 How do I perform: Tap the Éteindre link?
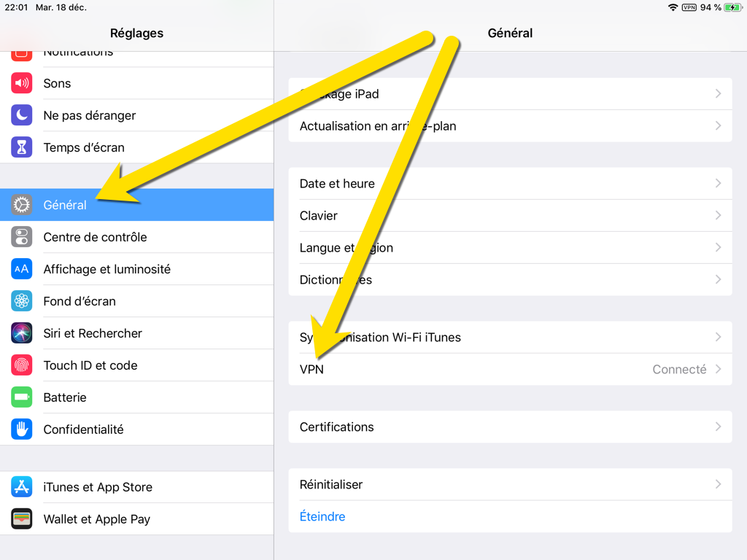click(322, 517)
